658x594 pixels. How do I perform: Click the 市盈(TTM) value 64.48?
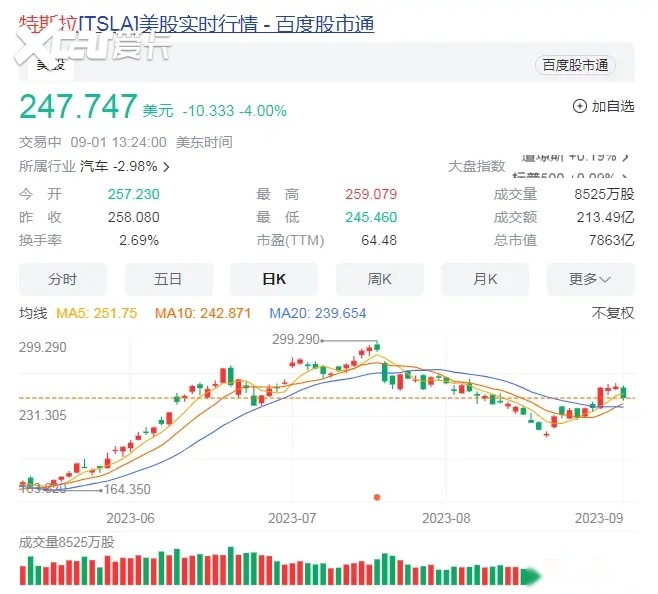coord(379,241)
